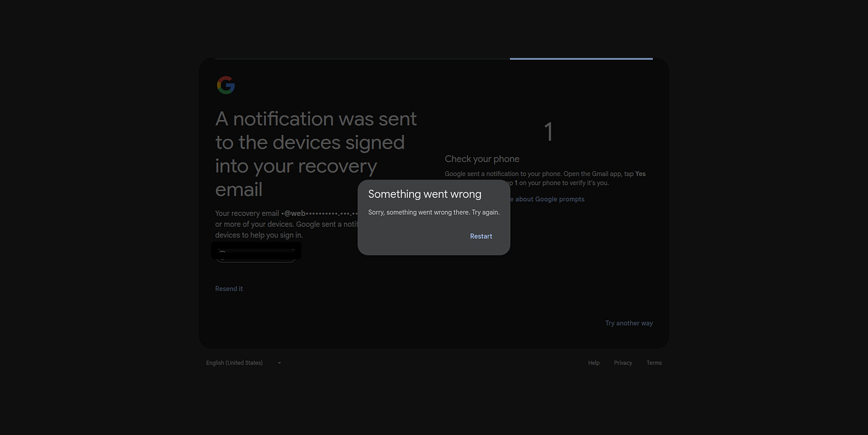Viewport: 868px width, 435px height.
Task: Click the about Google prompts link
Action: click(548, 199)
